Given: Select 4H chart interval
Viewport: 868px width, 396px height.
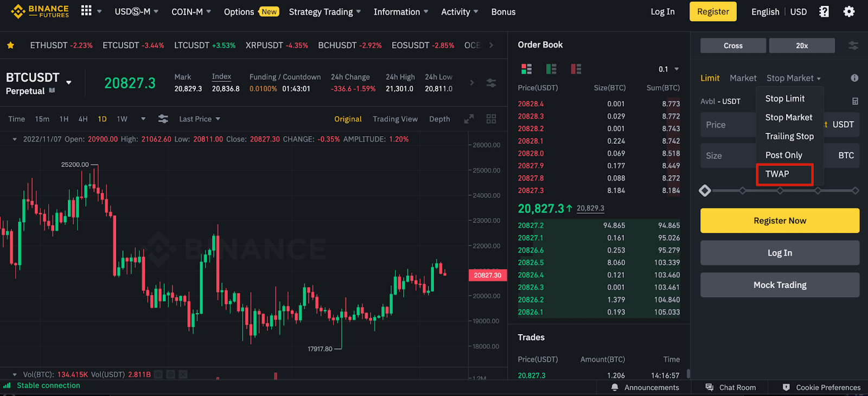Looking at the screenshot, I should pyautogui.click(x=83, y=119).
